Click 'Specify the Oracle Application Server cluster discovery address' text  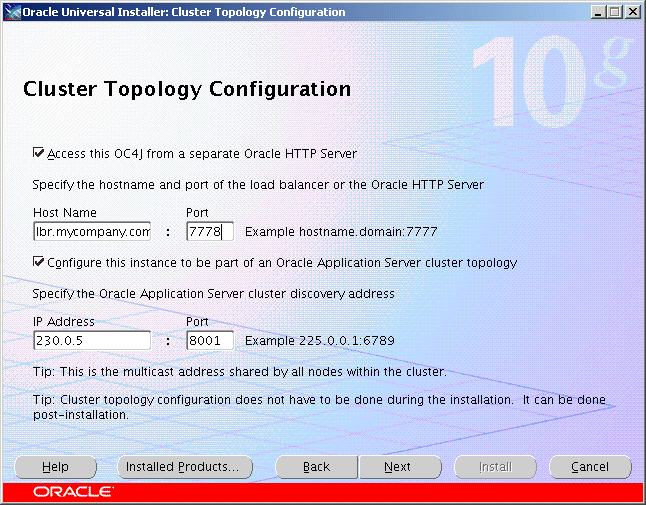[x=213, y=293]
